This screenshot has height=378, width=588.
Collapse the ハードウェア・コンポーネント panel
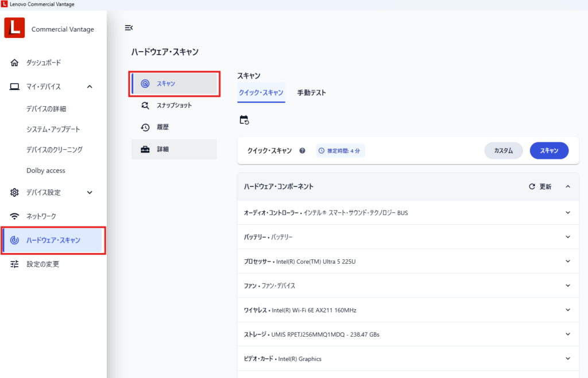click(568, 186)
